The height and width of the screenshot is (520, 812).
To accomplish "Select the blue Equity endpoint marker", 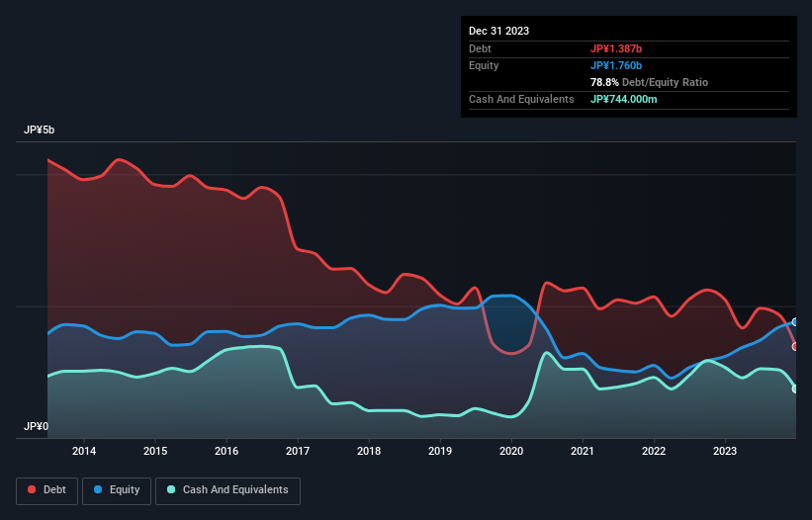I will (x=795, y=322).
